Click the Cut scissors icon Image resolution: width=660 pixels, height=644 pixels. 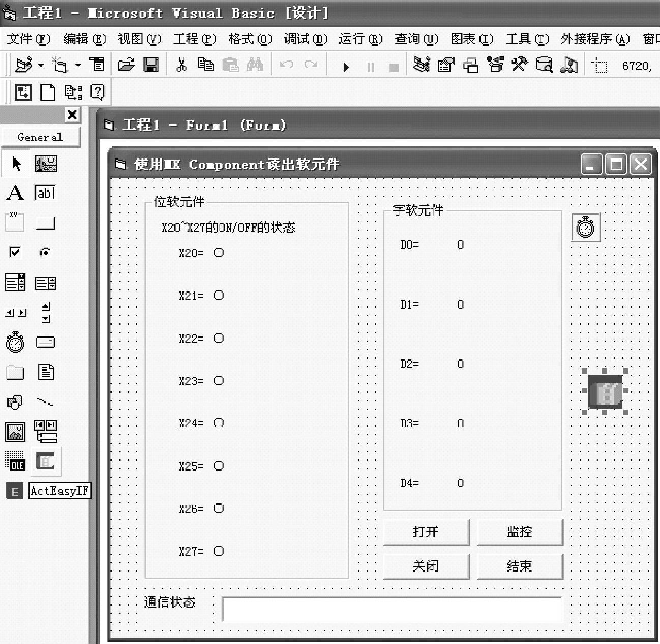pos(181,65)
